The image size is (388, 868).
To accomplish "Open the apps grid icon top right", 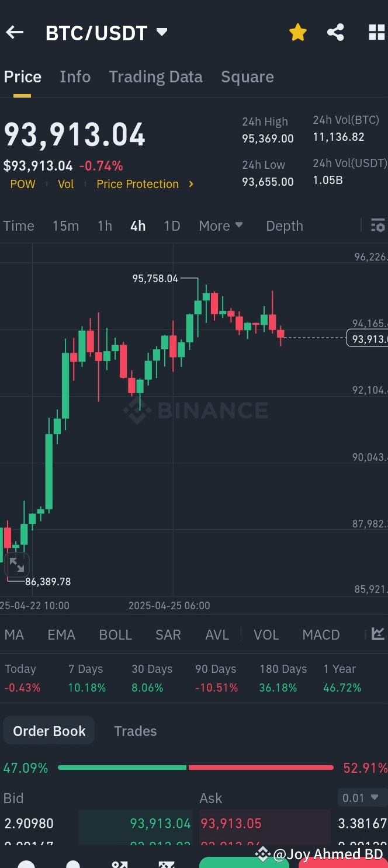I will pos(375,32).
